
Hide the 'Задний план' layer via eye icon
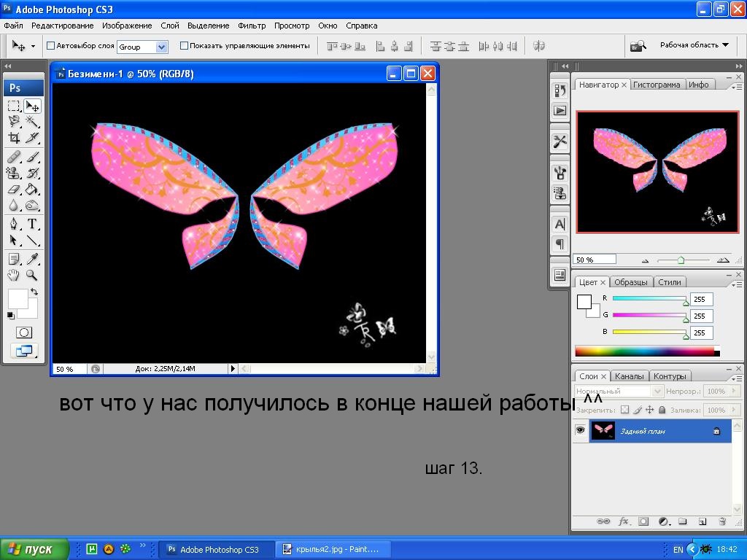pyautogui.click(x=580, y=431)
